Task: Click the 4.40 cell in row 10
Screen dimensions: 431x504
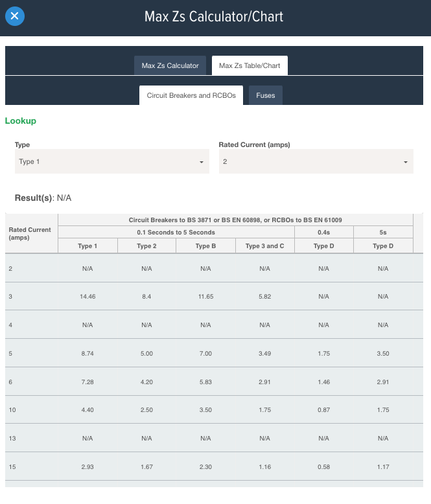Action: 87,410
